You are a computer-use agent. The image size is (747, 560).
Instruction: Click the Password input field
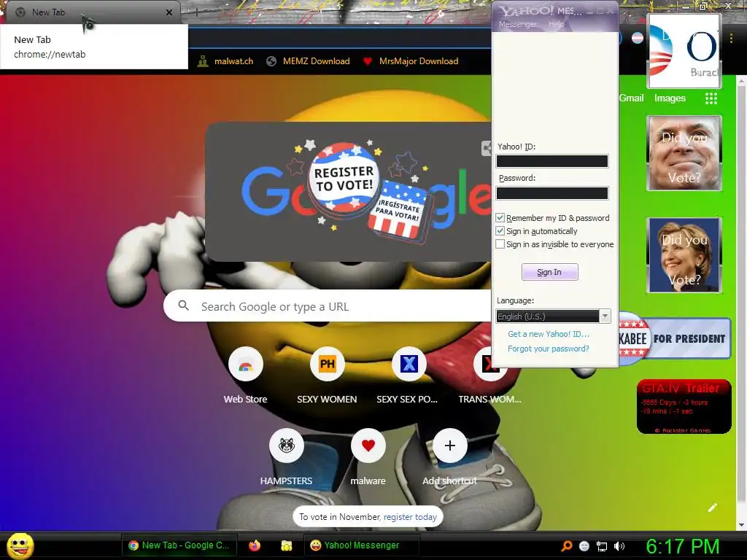coord(552,192)
